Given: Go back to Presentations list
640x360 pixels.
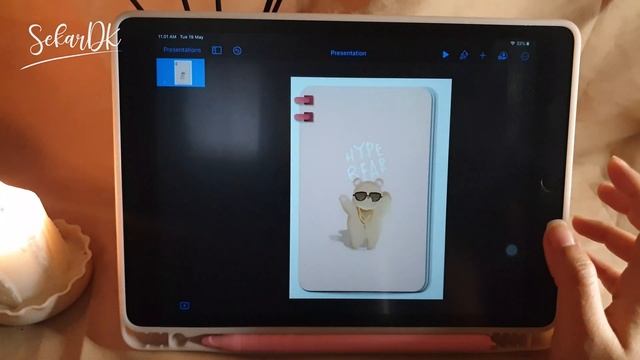Looking at the screenshot, I should click(x=182, y=50).
